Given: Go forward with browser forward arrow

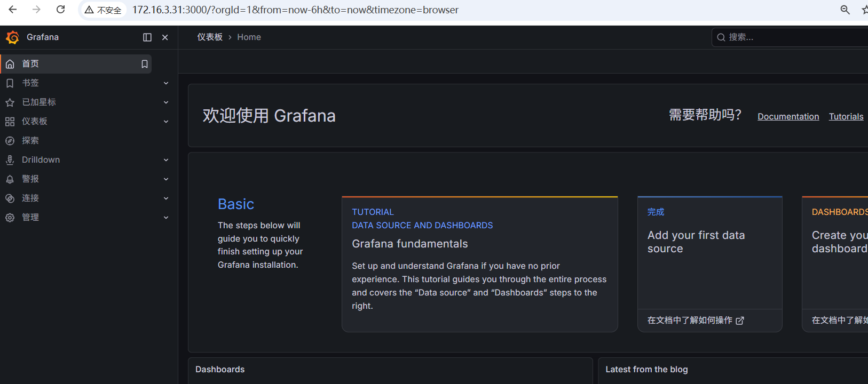Looking at the screenshot, I should [x=36, y=10].
